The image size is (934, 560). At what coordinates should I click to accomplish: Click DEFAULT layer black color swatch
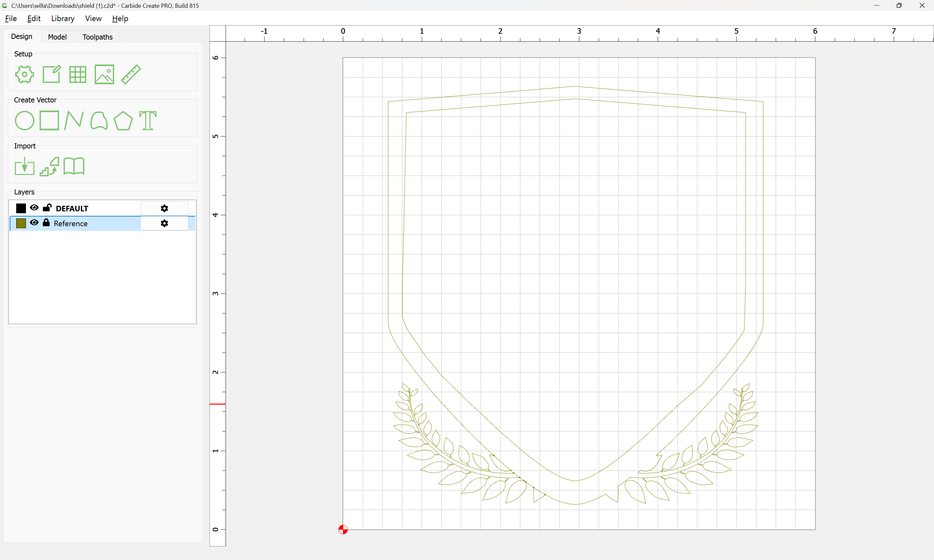tap(21, 208)
